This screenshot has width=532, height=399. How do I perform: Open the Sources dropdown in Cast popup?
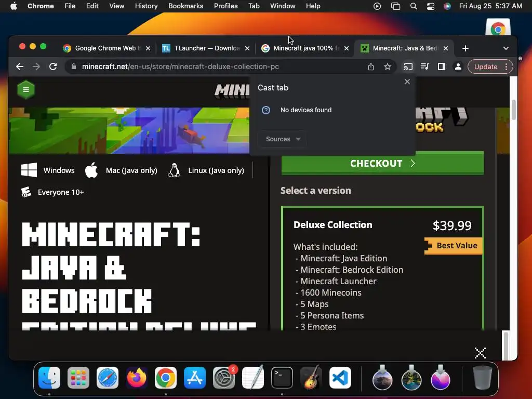(x=283, y=139)
